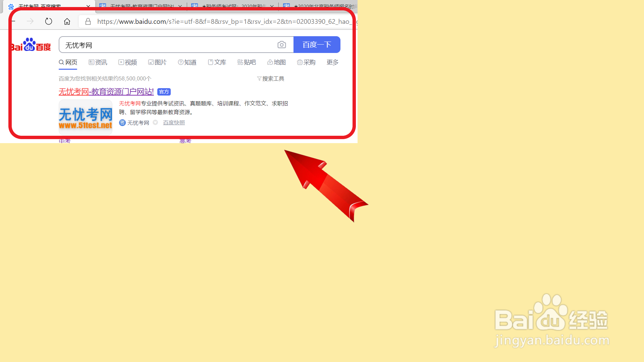Click the round blue 无忧考网 source icon
Screen dimensions: 644x362
pos(122,123)
